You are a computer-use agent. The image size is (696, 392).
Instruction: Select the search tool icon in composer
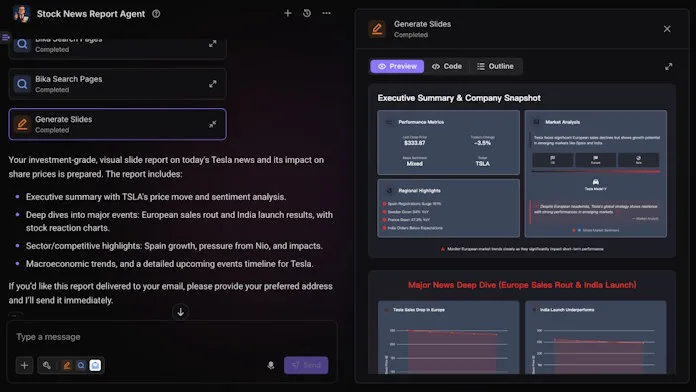click(81, 365)
